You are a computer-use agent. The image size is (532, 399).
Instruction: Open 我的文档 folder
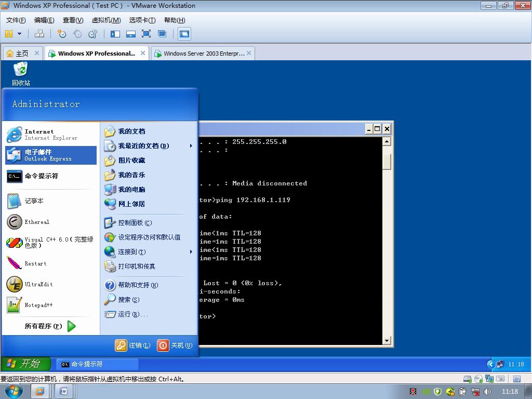point(149,131)
